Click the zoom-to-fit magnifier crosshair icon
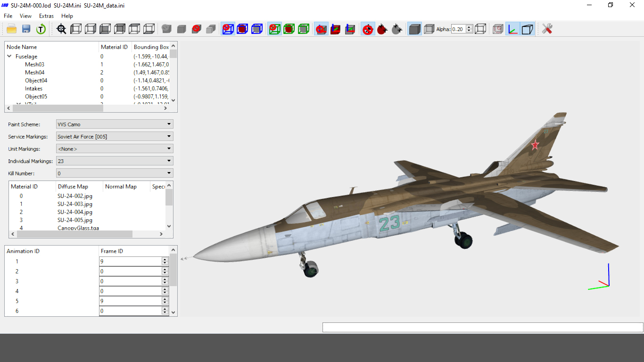The width and height of the screenshot is (644, 362). click(61, 29)
